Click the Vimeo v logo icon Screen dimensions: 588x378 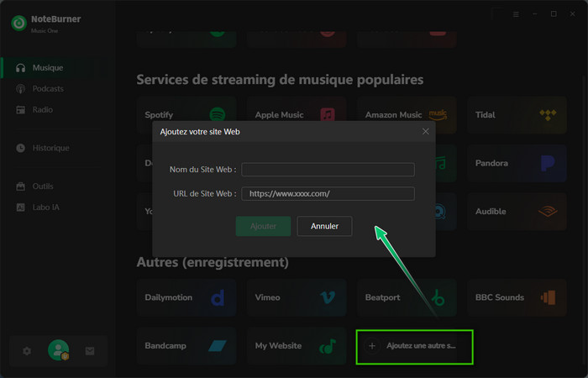point(328,297)
